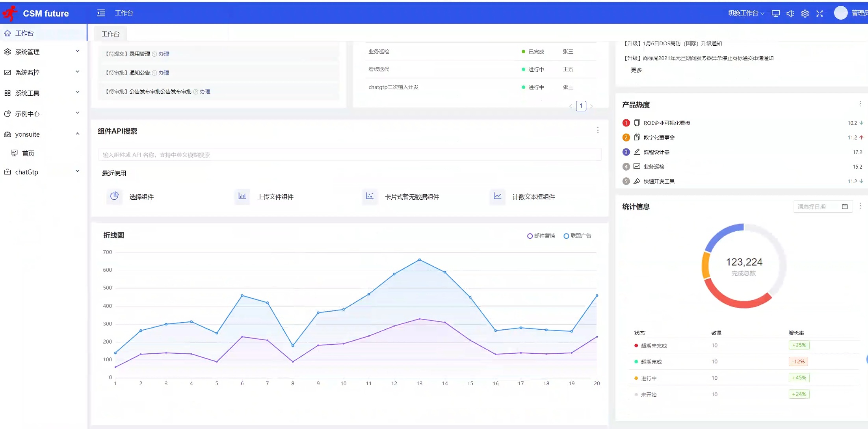Image resolution: width=868 pixels, height=429 pixels.
Task: Click the +35% growth tag
Action: (x=799, y=345)
